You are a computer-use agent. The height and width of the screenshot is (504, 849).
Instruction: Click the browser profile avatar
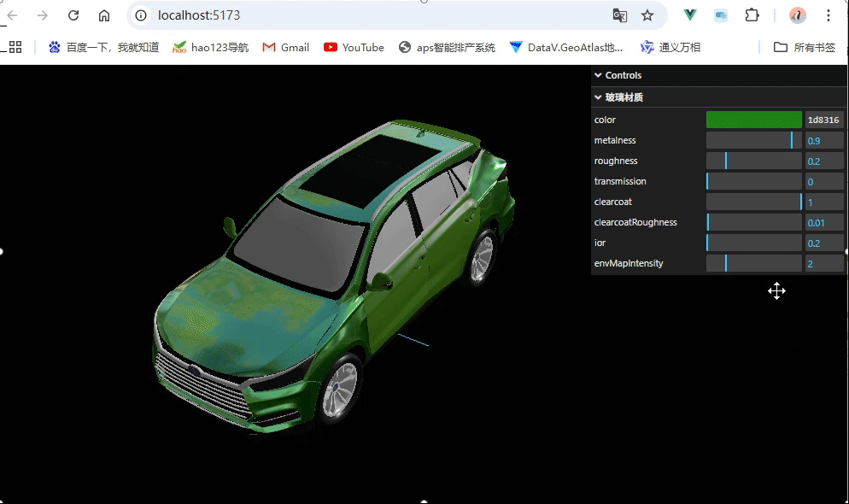pos(796,15)
